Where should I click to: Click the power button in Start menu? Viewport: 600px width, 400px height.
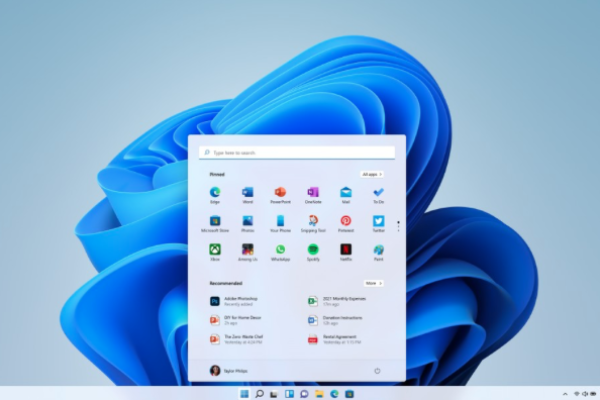pos(377,370)
